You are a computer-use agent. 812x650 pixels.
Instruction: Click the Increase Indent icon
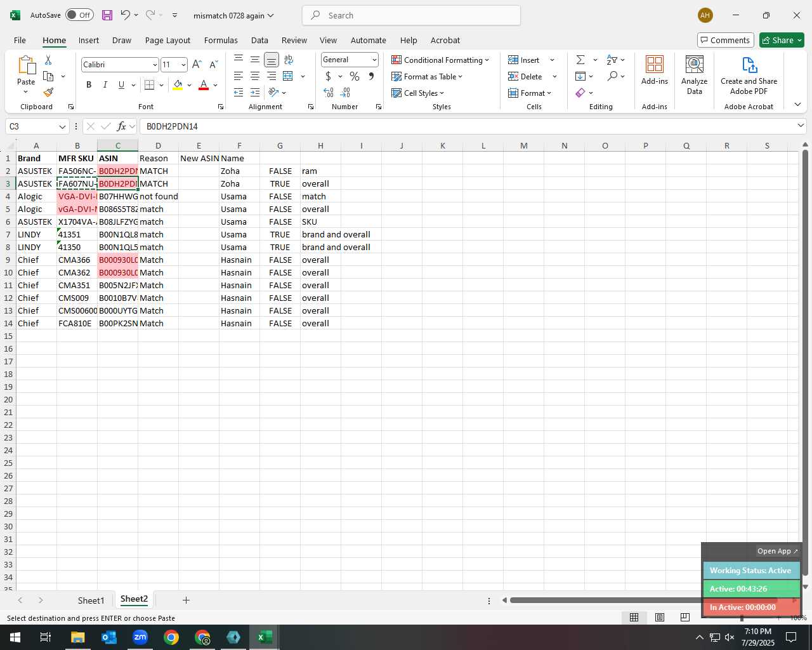[x=255, y=93]
